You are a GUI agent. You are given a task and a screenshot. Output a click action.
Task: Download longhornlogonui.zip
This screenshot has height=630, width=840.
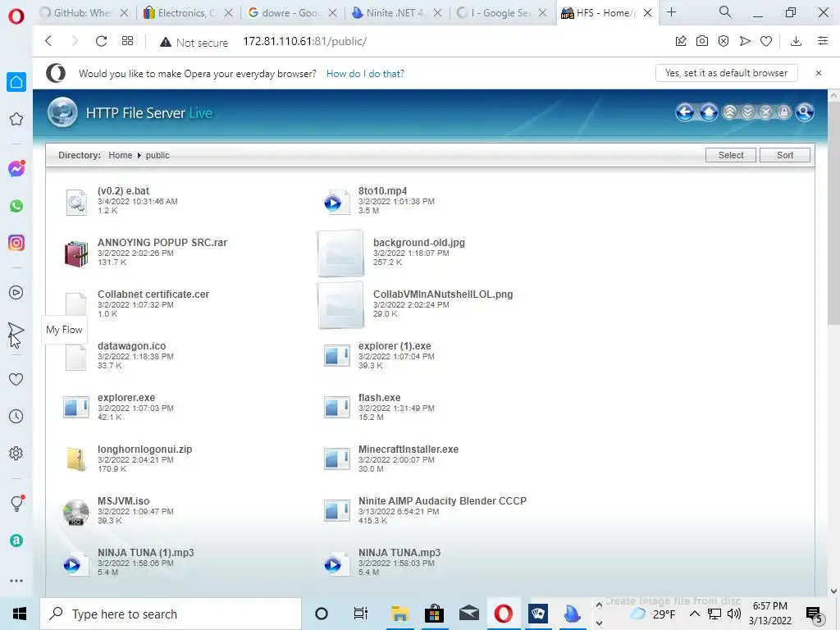[x=144, y=450]
